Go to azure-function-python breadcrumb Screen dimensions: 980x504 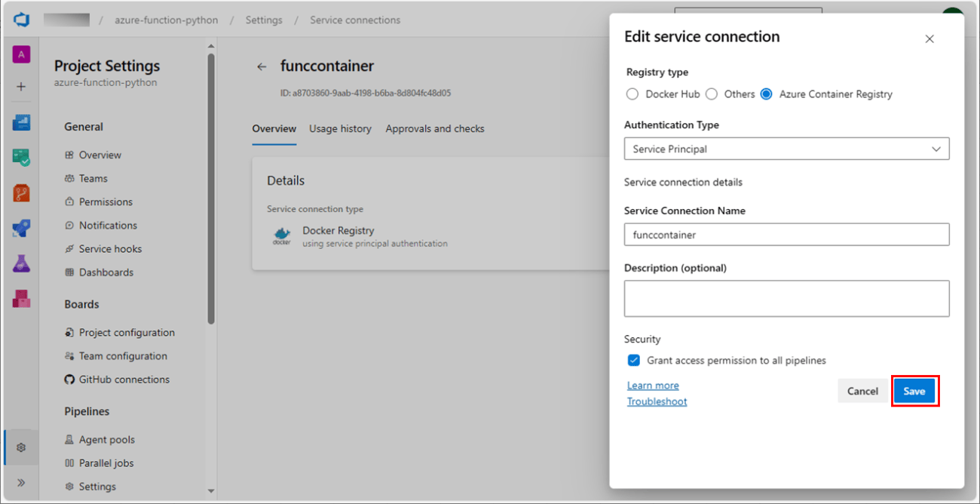(x=167, y=20)
